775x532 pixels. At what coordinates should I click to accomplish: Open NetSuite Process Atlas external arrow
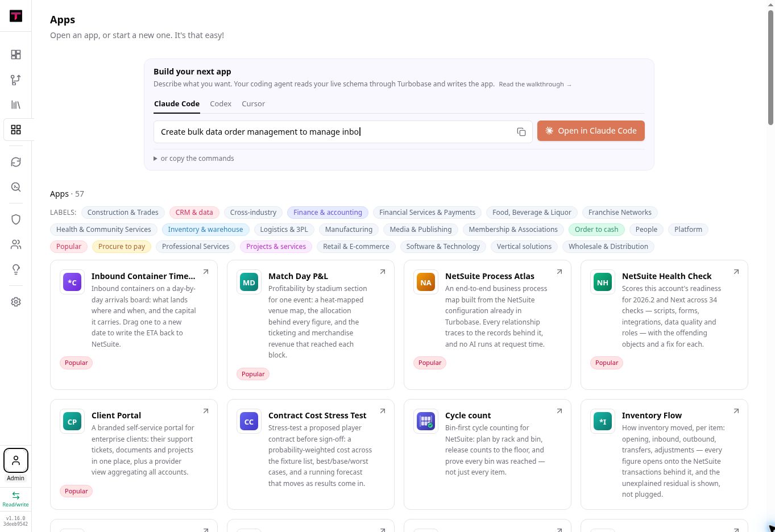(x=560, y=272)
